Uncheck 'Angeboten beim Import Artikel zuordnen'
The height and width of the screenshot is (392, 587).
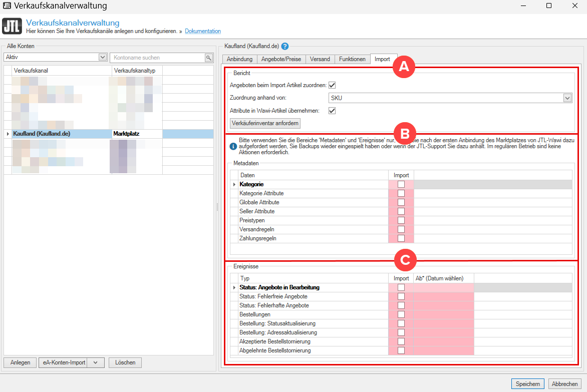pyautogui.click(x=332, y=85)
